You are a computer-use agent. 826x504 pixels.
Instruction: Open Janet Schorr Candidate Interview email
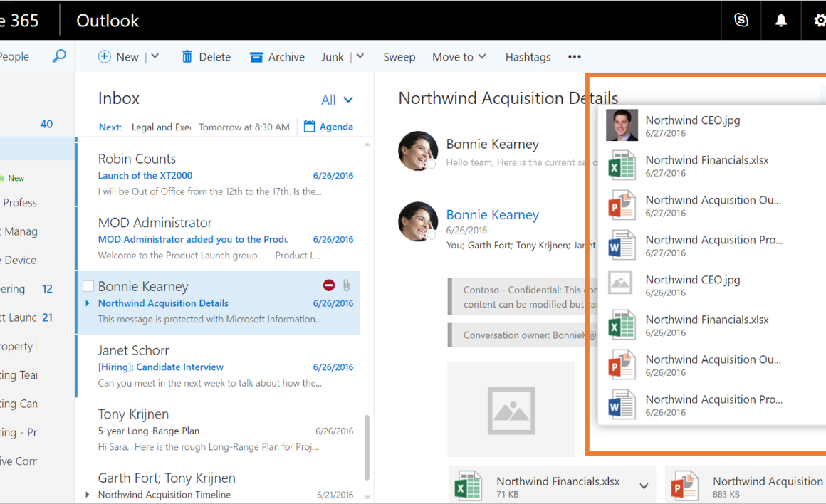coord(218,367)
